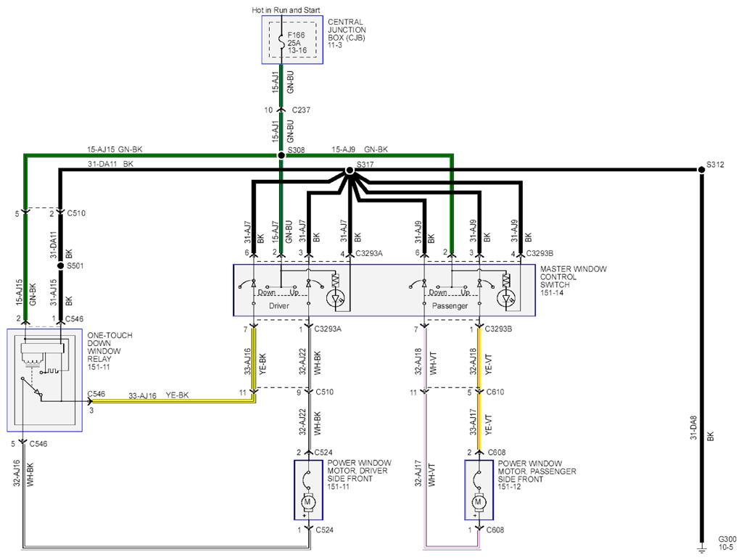This screenshot has height=560, width=744.
Task: Click the S317 splice dot
Action: [350, 170]
